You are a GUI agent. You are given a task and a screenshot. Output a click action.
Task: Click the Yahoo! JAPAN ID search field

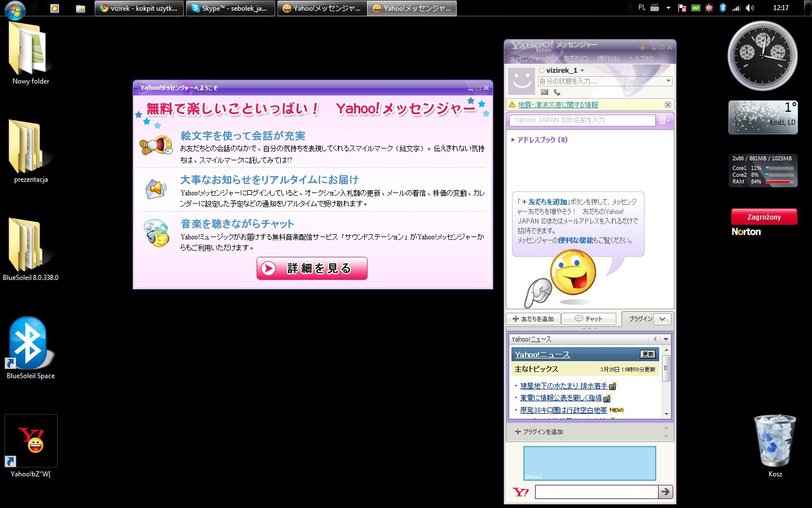click(x=582, y=120)
